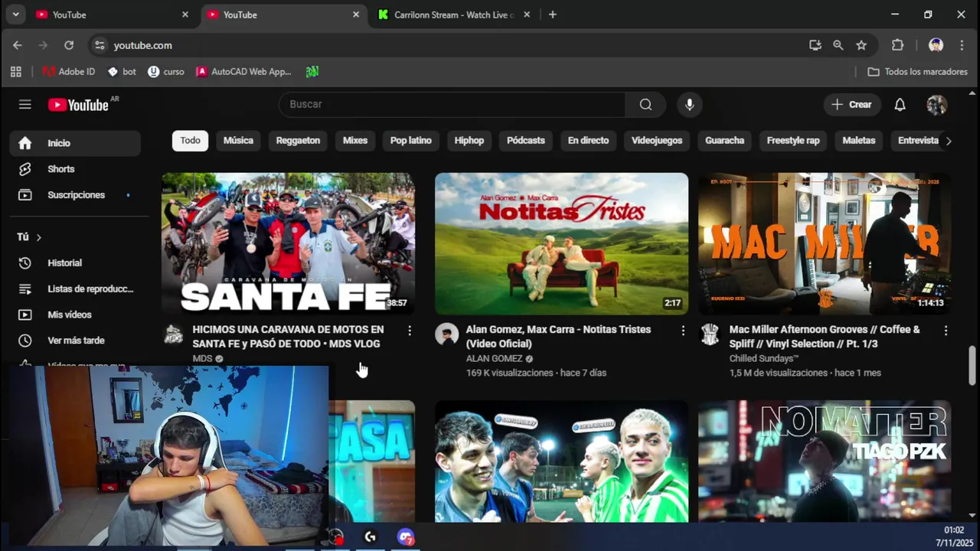Open the Discord taskbar icon with badge
This screenshot has width=980, height=551.
pyautogui.click(x=406, y=537)
